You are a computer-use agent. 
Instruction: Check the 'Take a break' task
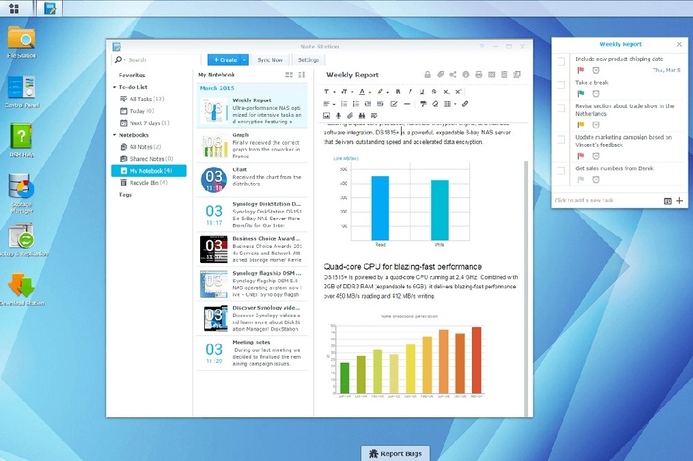click(561, 85)
